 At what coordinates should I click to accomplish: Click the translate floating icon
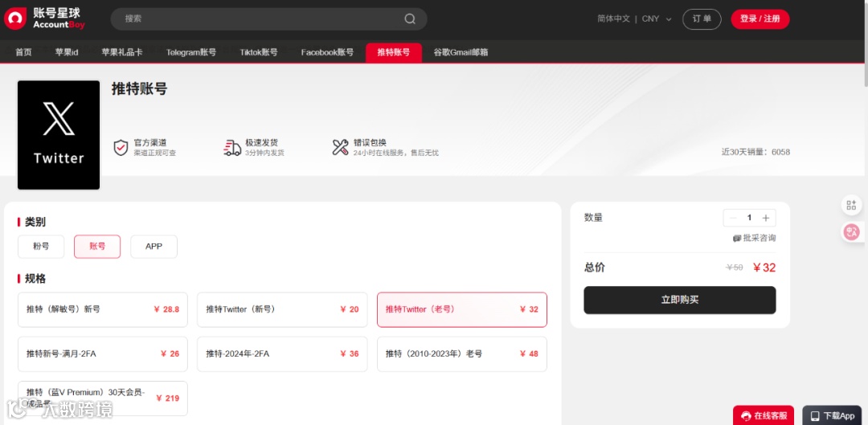851,232
